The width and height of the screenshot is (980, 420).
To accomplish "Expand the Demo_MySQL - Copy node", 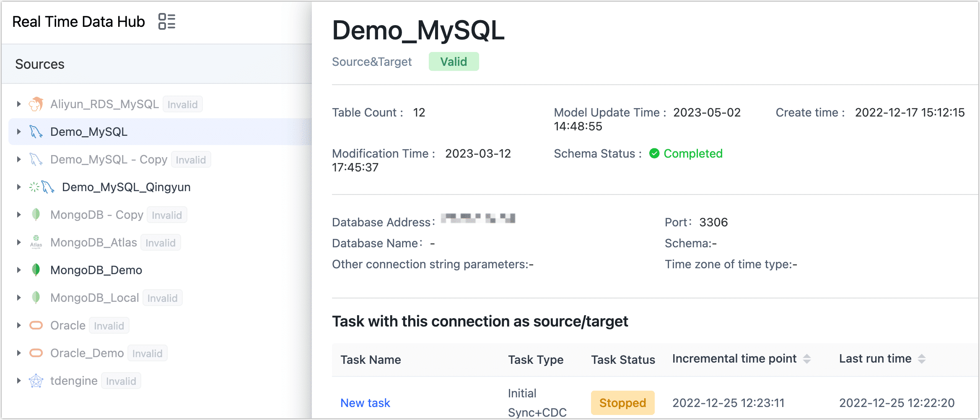I will click(18, 159).
